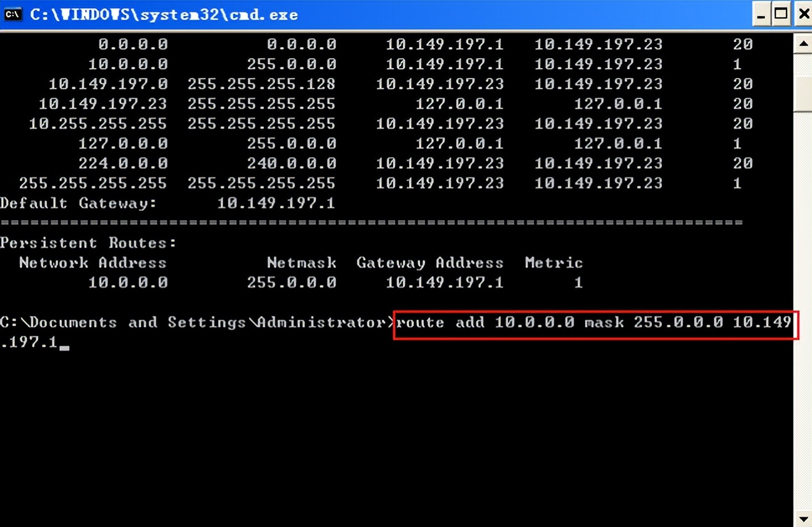Select 10.149.197.1 under the Gateway Address header
This screenshot has width=812, height=527.
coord(445,283)
